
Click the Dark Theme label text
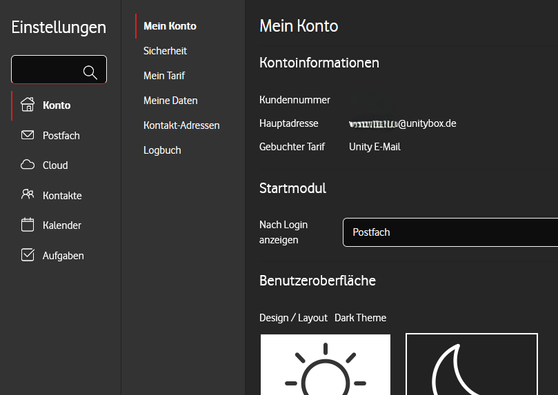pyautogui.click(x=360, y=318)
